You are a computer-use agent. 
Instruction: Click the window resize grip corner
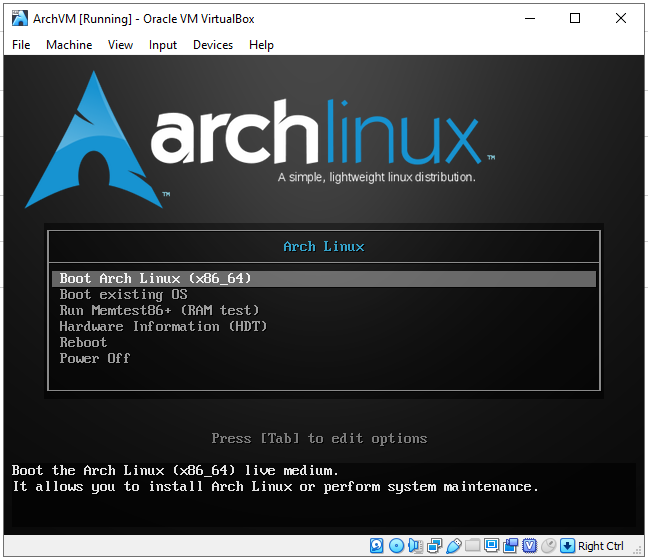click(636, 550)
